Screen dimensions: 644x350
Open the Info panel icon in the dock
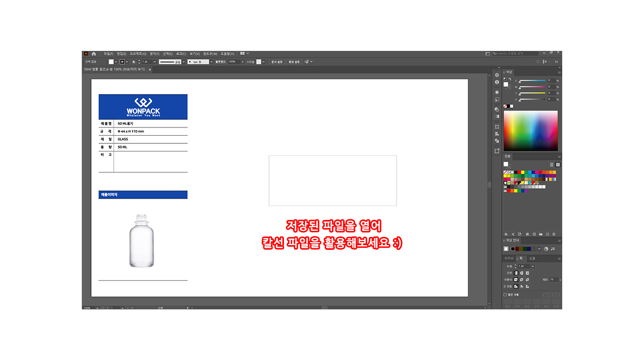[497, 82]
